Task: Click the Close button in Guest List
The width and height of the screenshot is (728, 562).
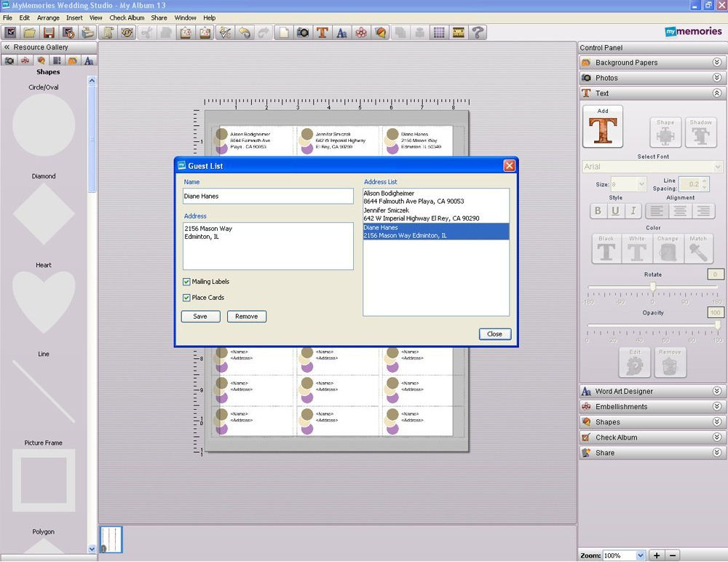Action: 495,334
